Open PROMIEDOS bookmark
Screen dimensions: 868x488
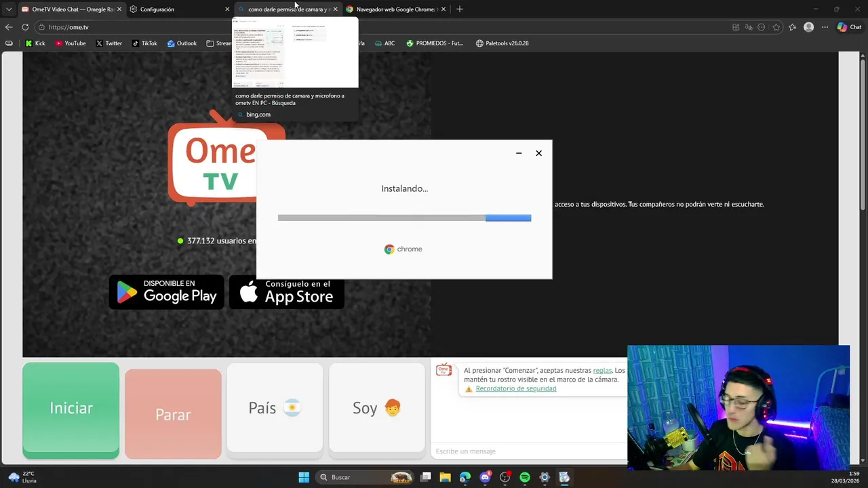(x=435, y=43)
